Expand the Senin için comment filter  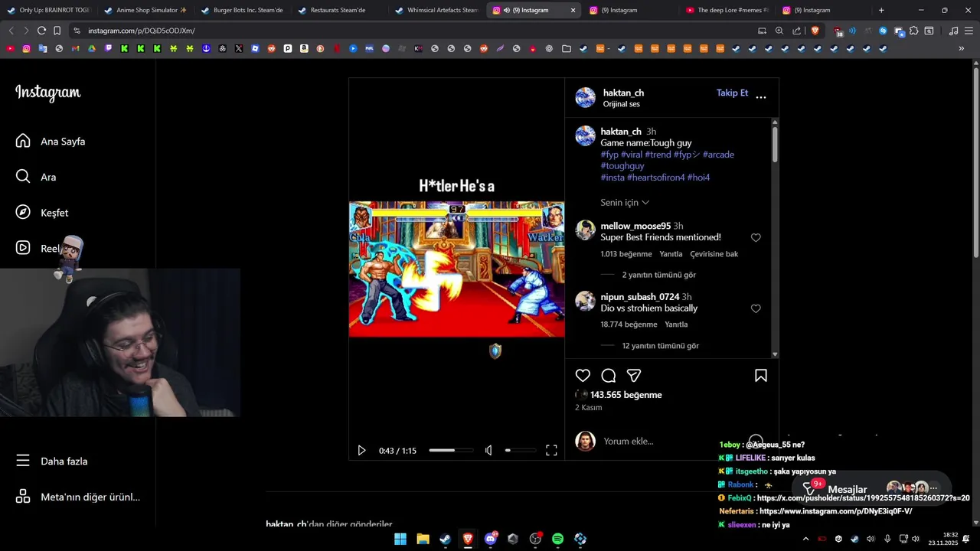tap(625, 203)
